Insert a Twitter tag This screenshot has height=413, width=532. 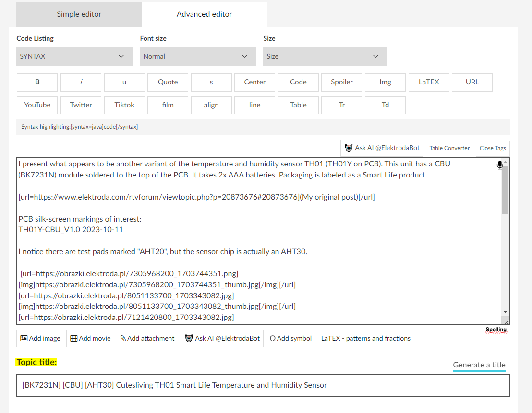click(81, 105)
